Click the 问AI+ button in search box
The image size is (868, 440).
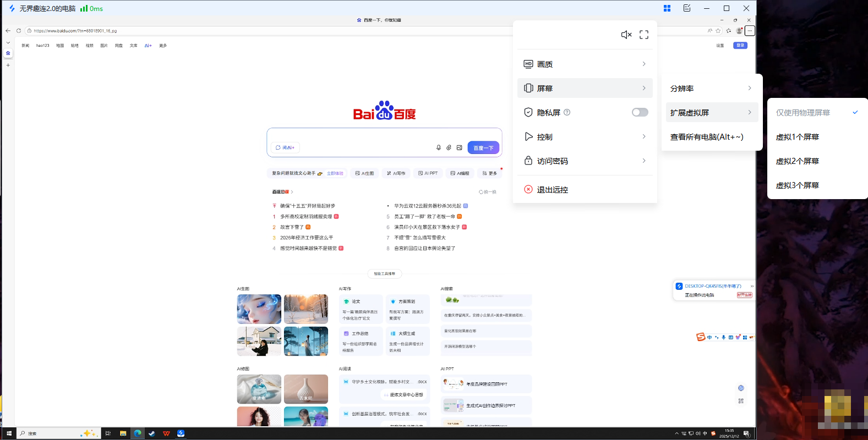tap(286, 147)
